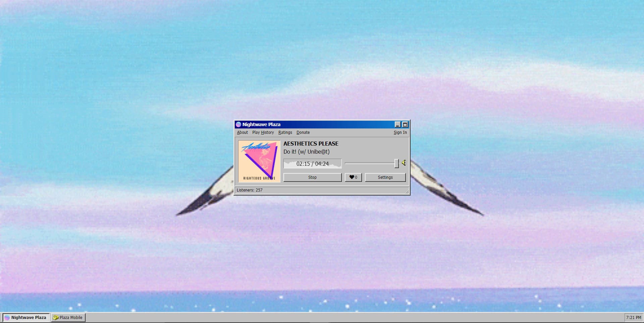Click Sign In
This screenshot has height=323, width=644.
coord(400,132)
